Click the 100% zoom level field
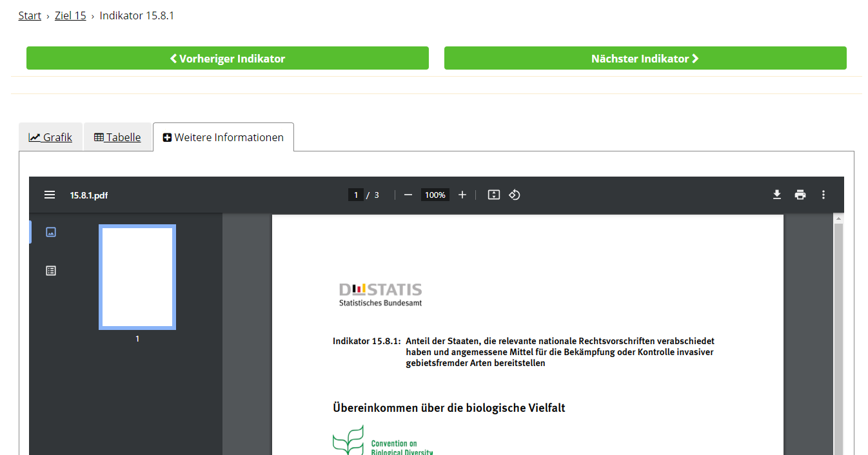 (435, 195)
